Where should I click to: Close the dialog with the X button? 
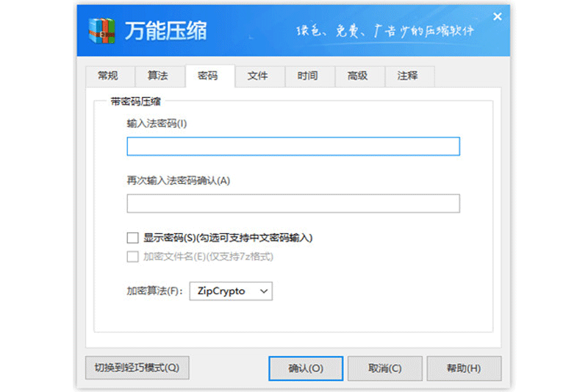click(x=498, y=16)
